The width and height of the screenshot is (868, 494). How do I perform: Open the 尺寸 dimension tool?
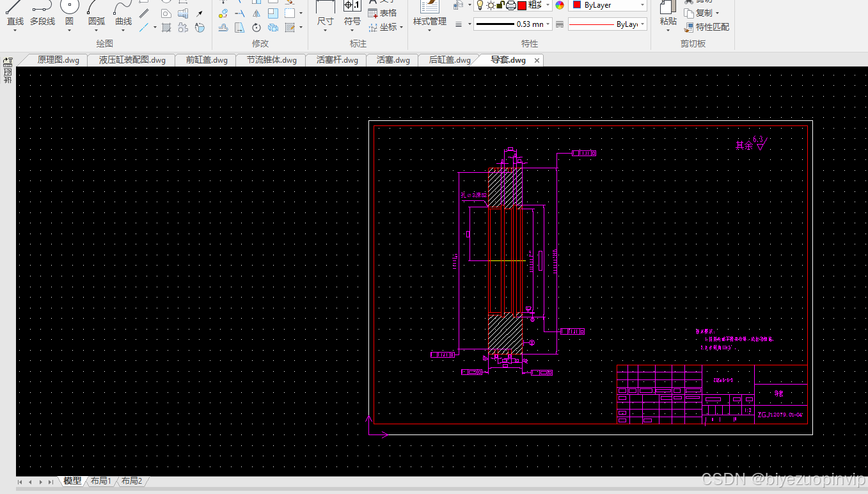click(326, 13)
